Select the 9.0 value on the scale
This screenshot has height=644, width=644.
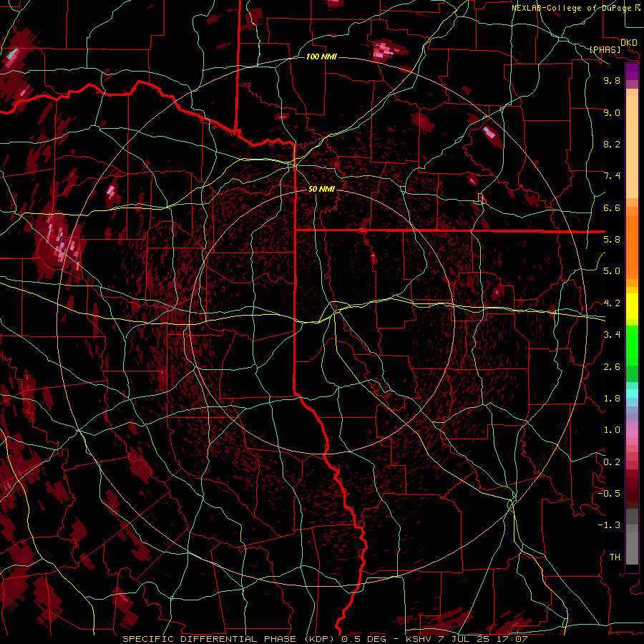pos(612,112)
